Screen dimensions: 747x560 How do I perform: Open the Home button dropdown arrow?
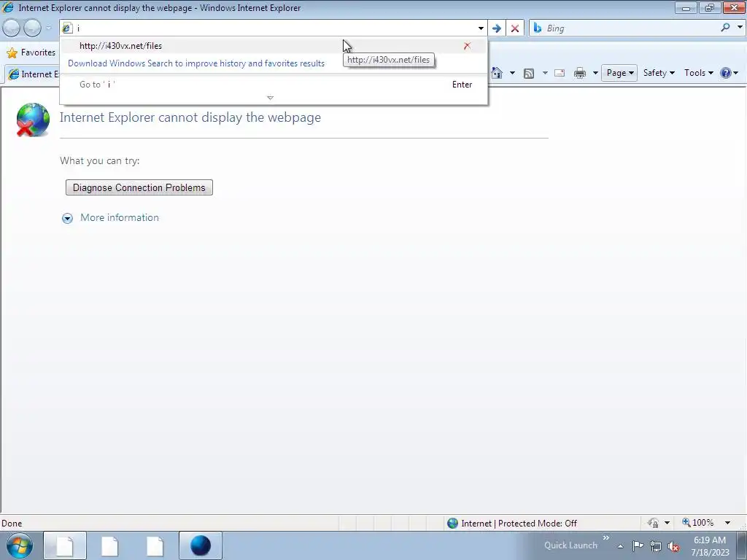[512, 73]
